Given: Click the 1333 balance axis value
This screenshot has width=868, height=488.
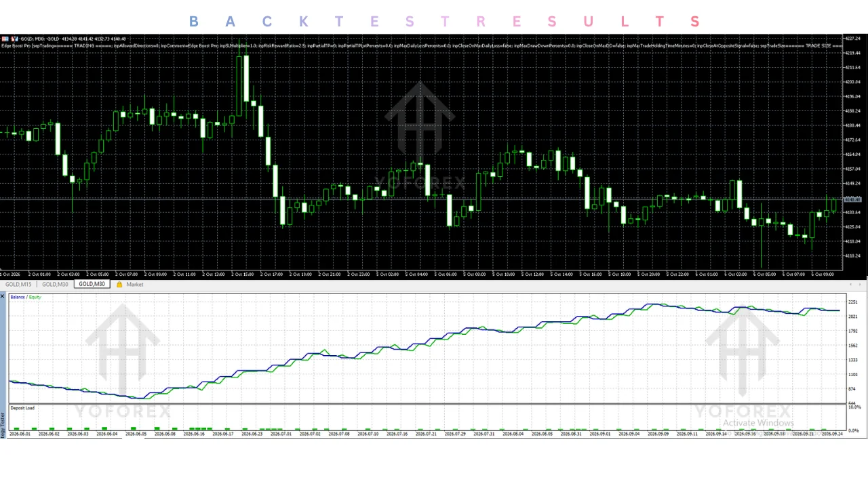Looking at the screenshot, I should [x=853, y=360].
